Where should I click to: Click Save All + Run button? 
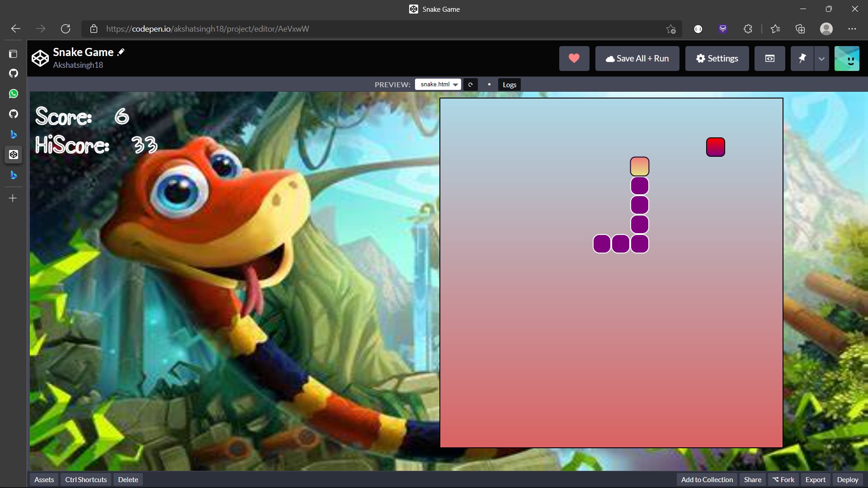click(x=637, y=58)
